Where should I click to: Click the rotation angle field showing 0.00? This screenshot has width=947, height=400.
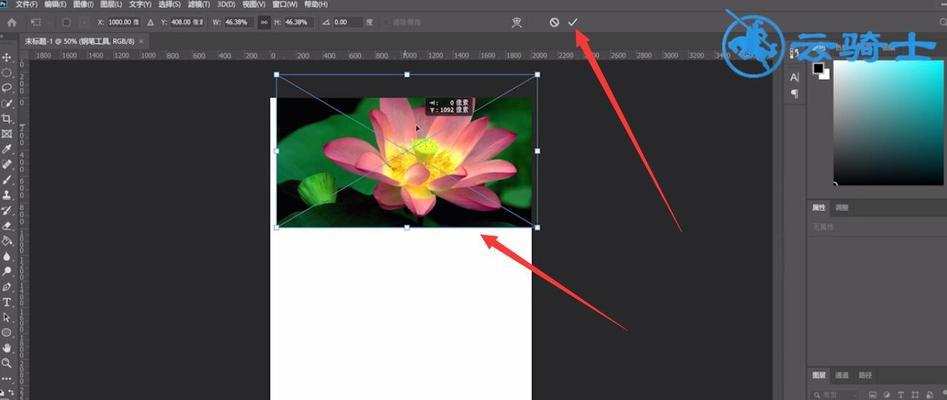pyautogui.click(x=347, y=22)
